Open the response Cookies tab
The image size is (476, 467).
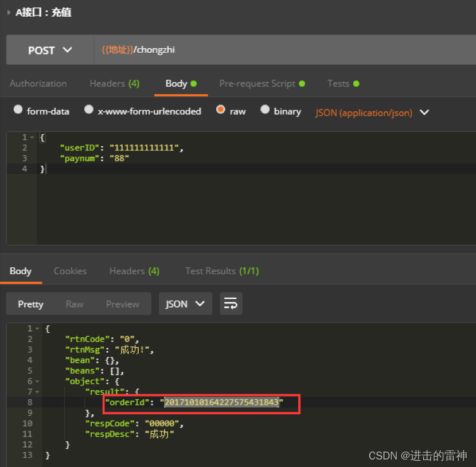point(70,271)
